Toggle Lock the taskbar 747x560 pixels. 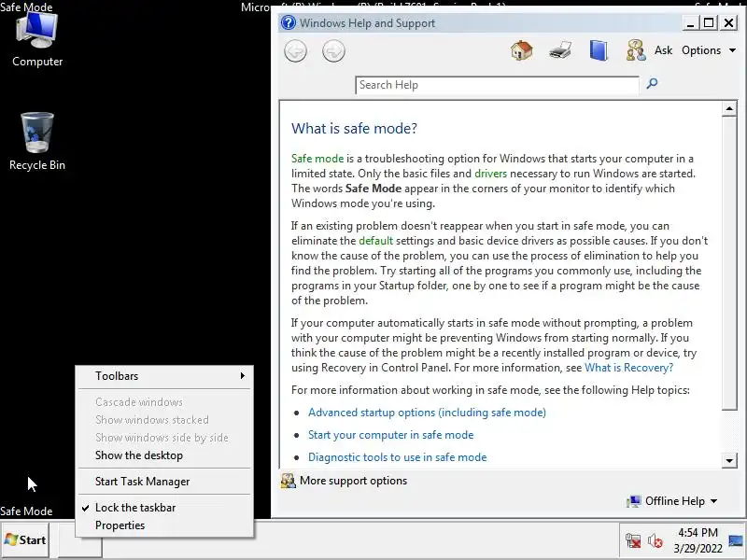(164, 508)
